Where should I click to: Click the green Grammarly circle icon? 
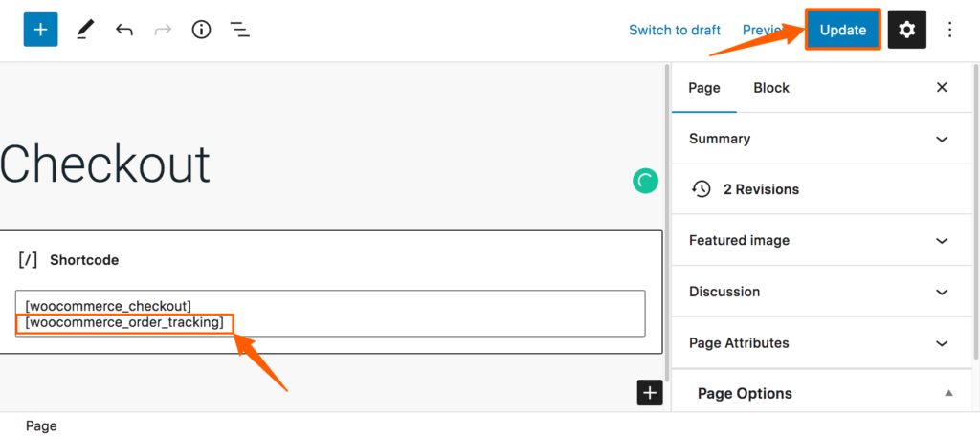[645, 181]
